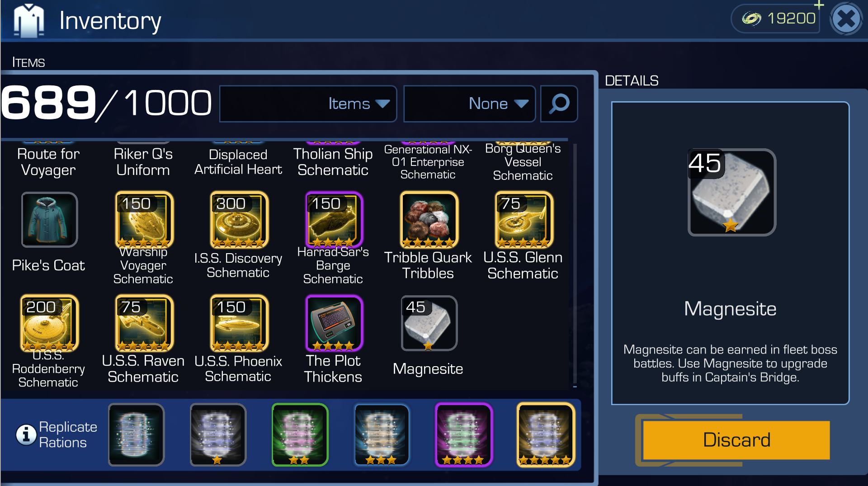The width and height of the screenshot is (868, 486).
Task: Select the U.S.S. Glenn Schematic
Action: click(x=524, y=220)
